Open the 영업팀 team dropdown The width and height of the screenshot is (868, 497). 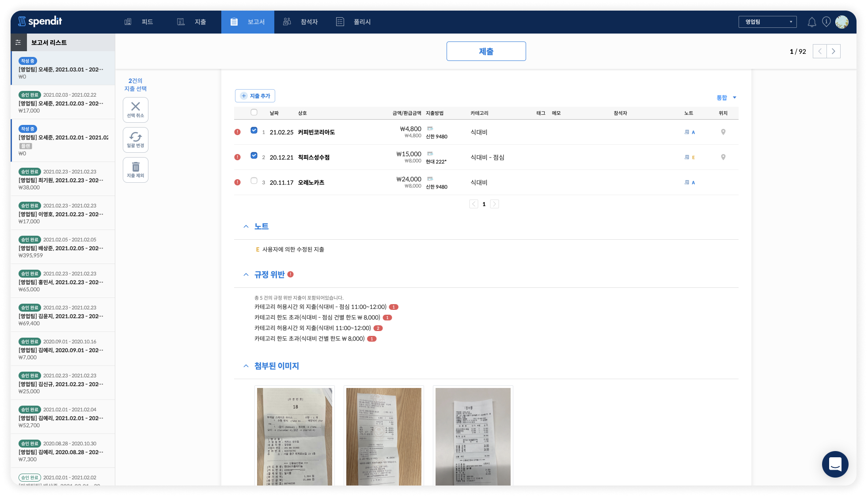[x=768, y=21]
